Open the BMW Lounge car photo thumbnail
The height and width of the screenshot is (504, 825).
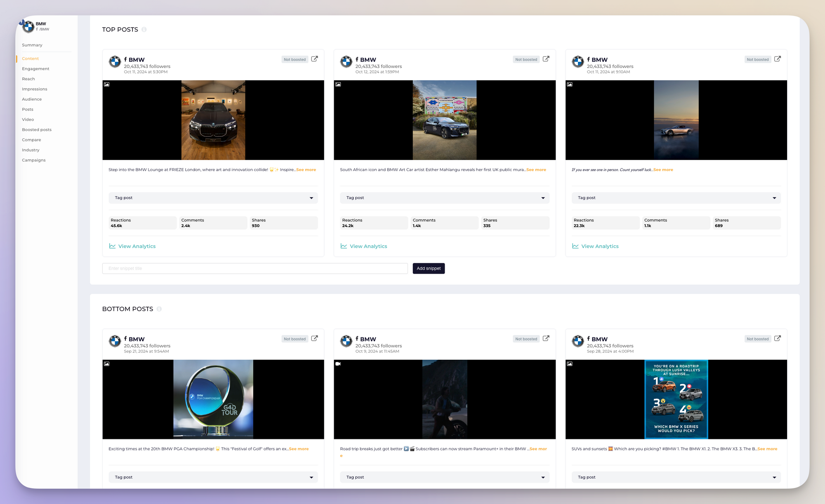(213, 120)
